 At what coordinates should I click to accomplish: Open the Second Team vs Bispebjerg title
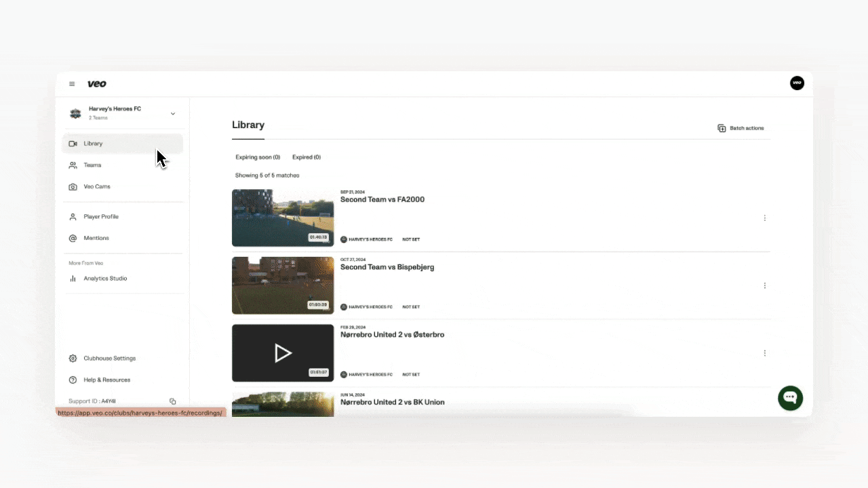387,267
